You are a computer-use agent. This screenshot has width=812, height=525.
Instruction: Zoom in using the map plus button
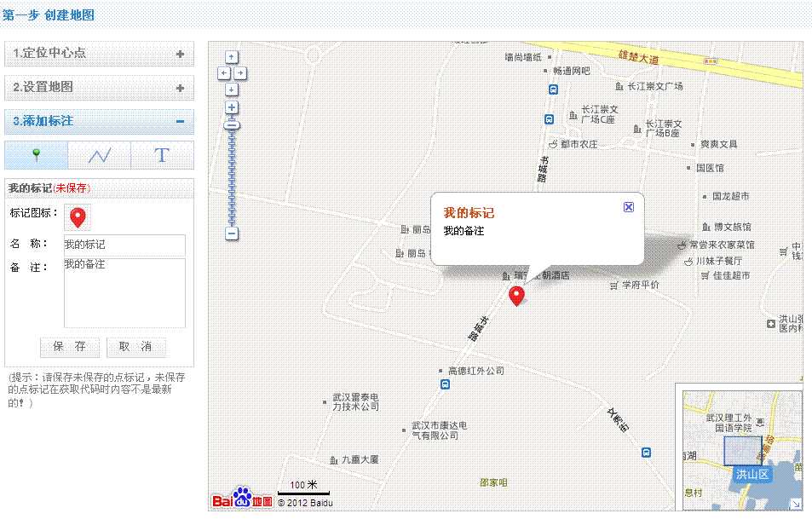coord(232,107)
